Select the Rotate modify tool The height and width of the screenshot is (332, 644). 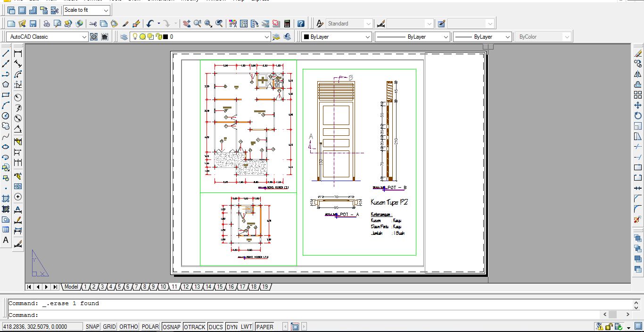click(638, 116)
